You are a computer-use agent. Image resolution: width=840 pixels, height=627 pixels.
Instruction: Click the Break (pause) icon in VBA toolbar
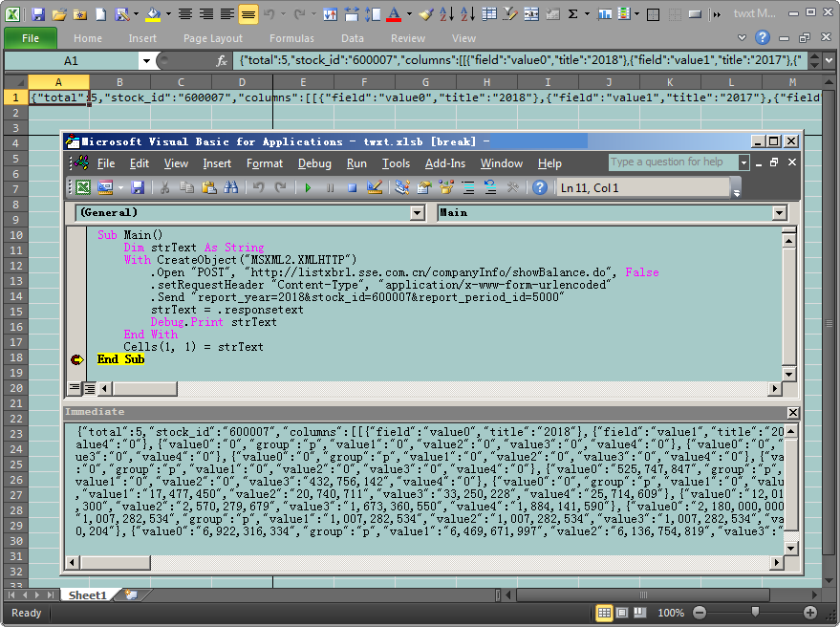[330, 188]
